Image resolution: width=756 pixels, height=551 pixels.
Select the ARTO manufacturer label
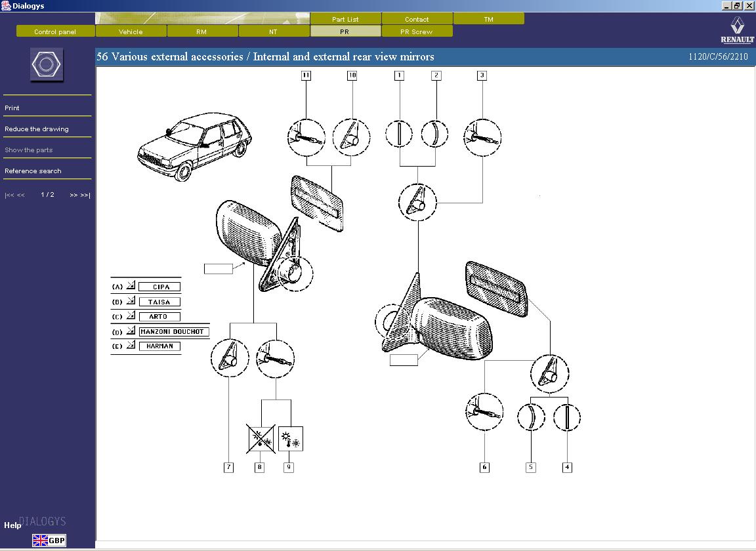[159, 317]
